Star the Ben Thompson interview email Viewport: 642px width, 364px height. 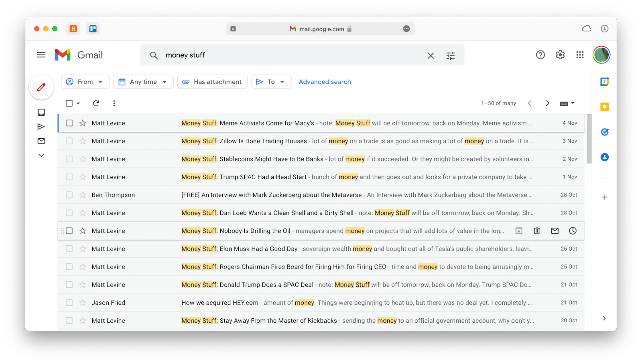83,195
